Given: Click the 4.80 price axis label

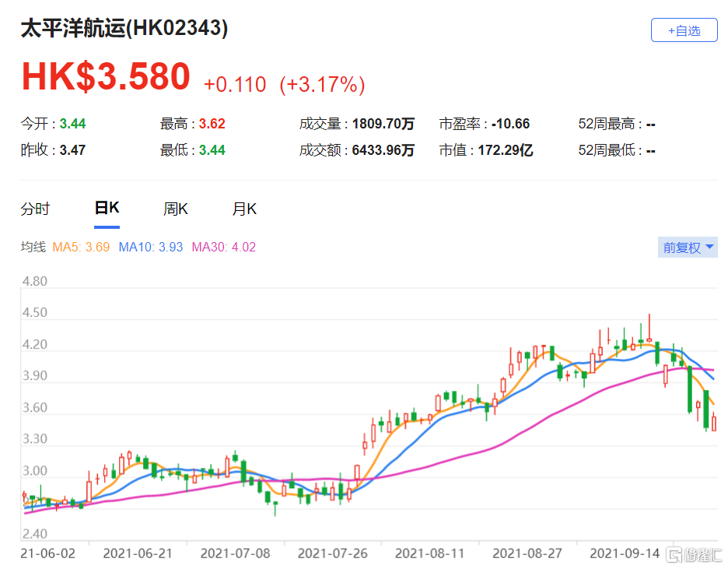Looking at the screenshot, I should [x=35, y=282].
